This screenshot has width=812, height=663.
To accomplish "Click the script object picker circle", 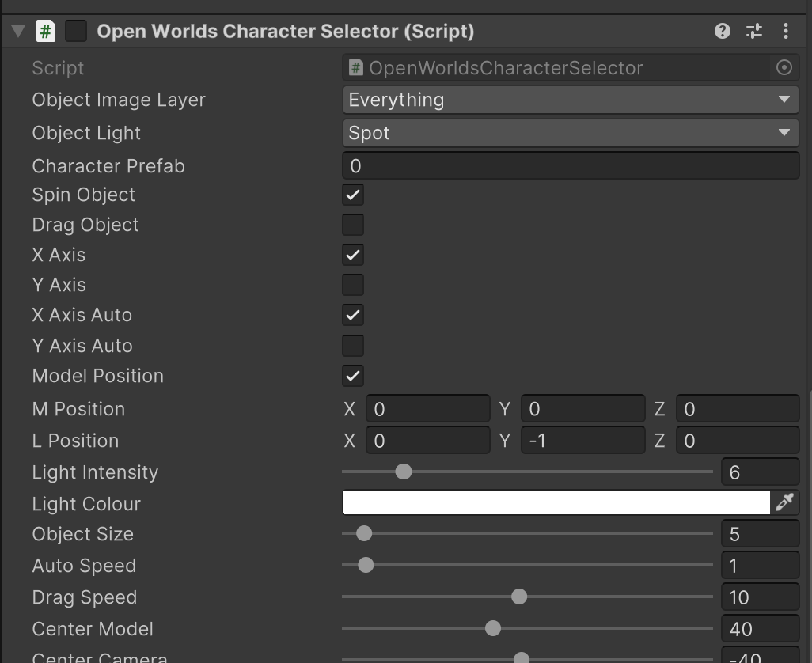I will pyautogui.click(x=784, y=68).
